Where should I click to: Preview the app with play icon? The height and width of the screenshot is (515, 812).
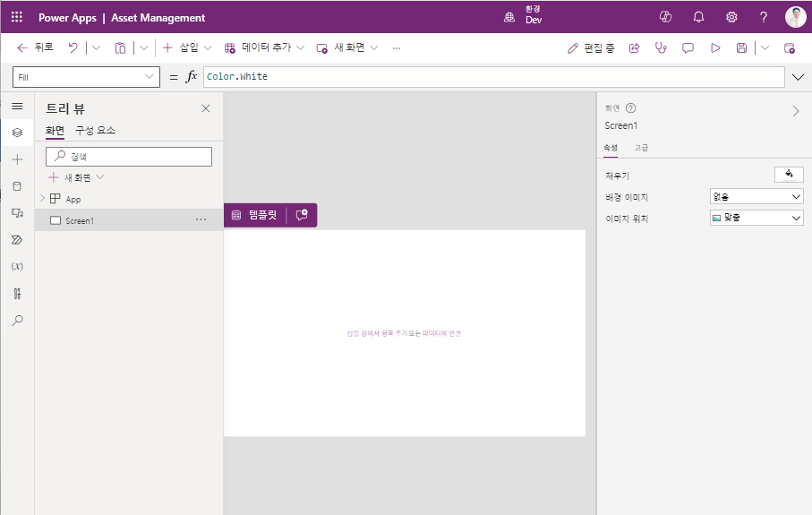pos(715,47)
